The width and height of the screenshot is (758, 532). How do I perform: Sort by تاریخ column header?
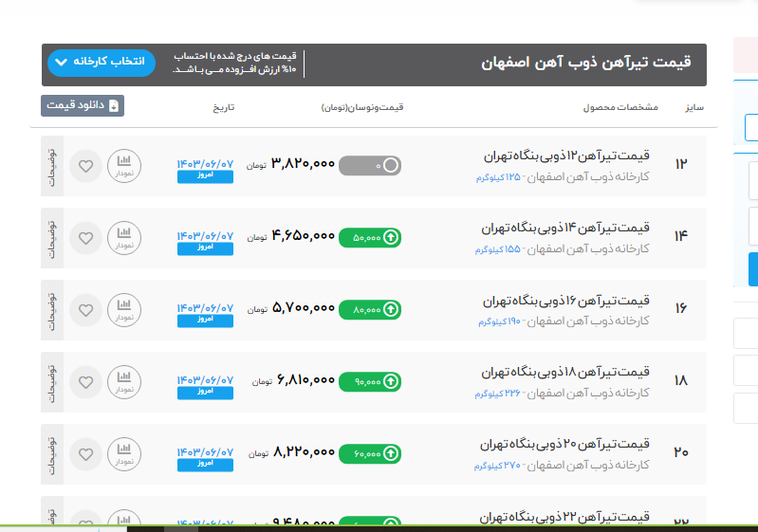pos(223,107)
